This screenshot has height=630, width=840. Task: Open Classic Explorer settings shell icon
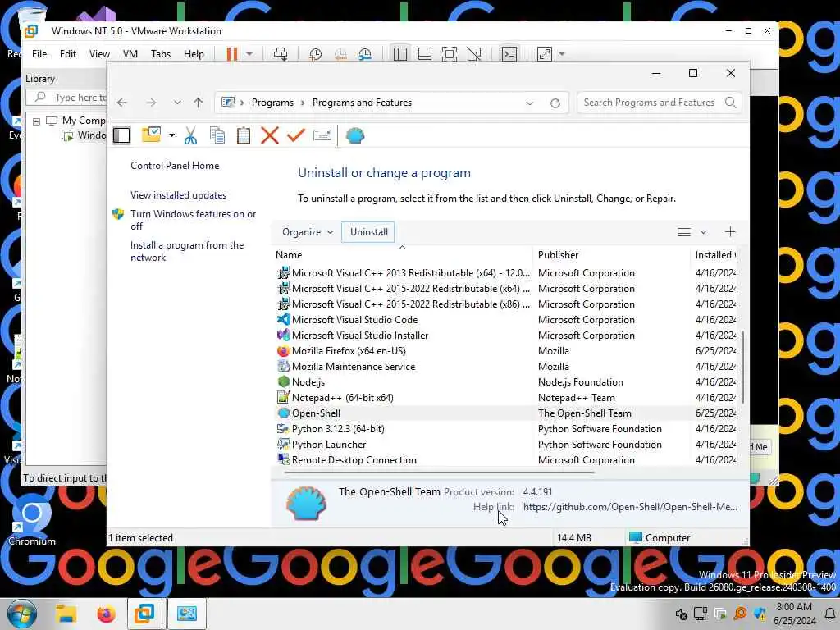[355, 135]
